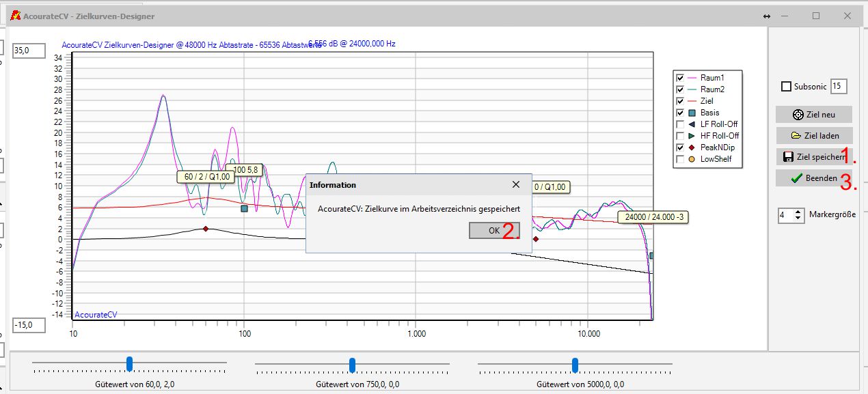This screenshot has width=868, height=394.
Task: Click the OK button in Information dialog
Action: pos(493,231)
